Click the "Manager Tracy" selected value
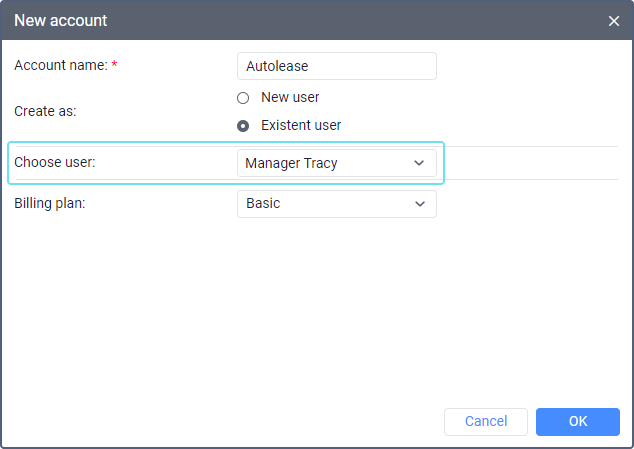Screen dimensions: 634x449 coord(291,163)
